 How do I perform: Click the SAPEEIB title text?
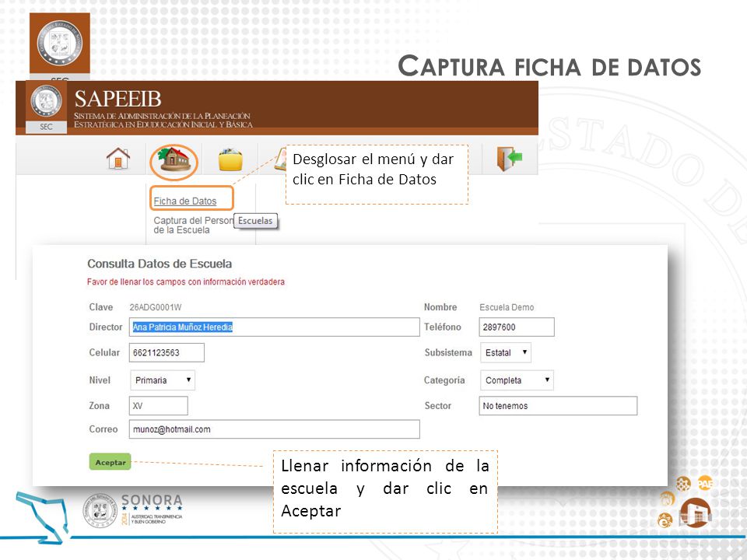117,99
